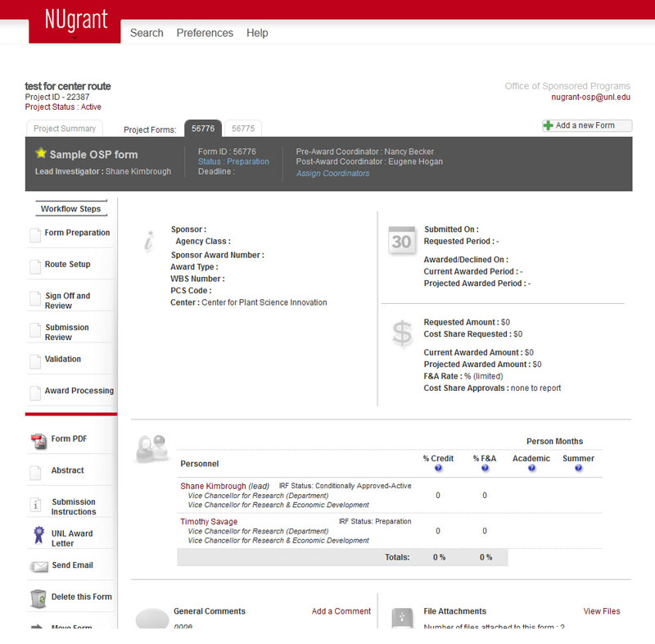Switch to the Project Summary tab
The image size is (655, 644).
65,129
